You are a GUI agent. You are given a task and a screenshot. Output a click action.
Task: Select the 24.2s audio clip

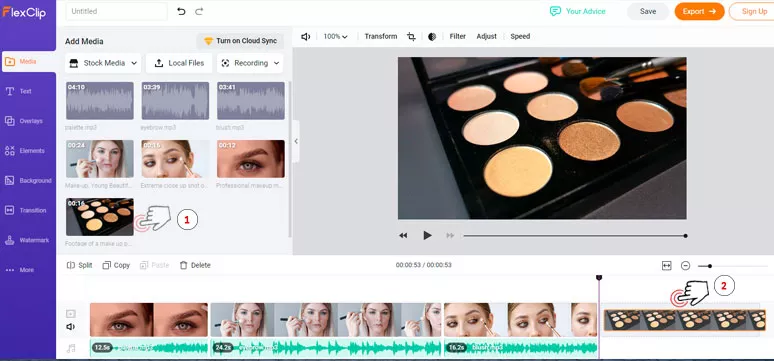coord(326,348)
